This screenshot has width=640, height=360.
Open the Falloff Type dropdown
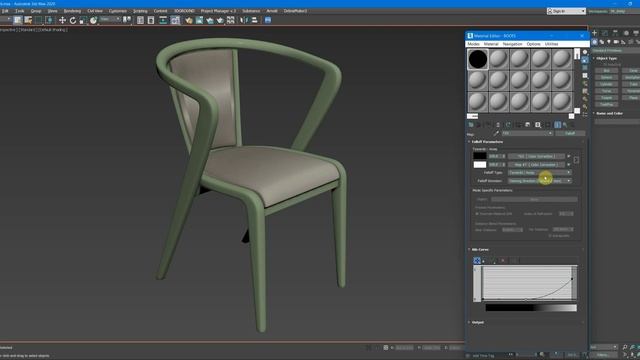coord(540,173)
